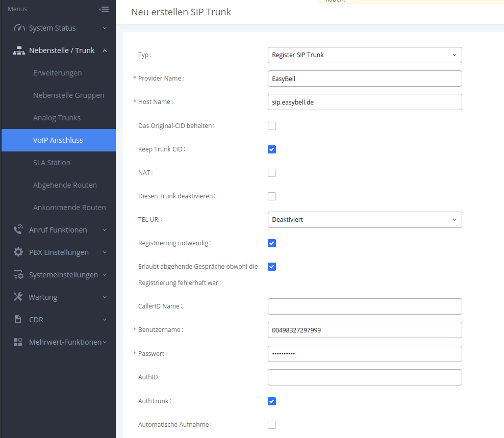Click the System Status gauge icon
This screenshot has width=504, height=438.
pos(19,28)
